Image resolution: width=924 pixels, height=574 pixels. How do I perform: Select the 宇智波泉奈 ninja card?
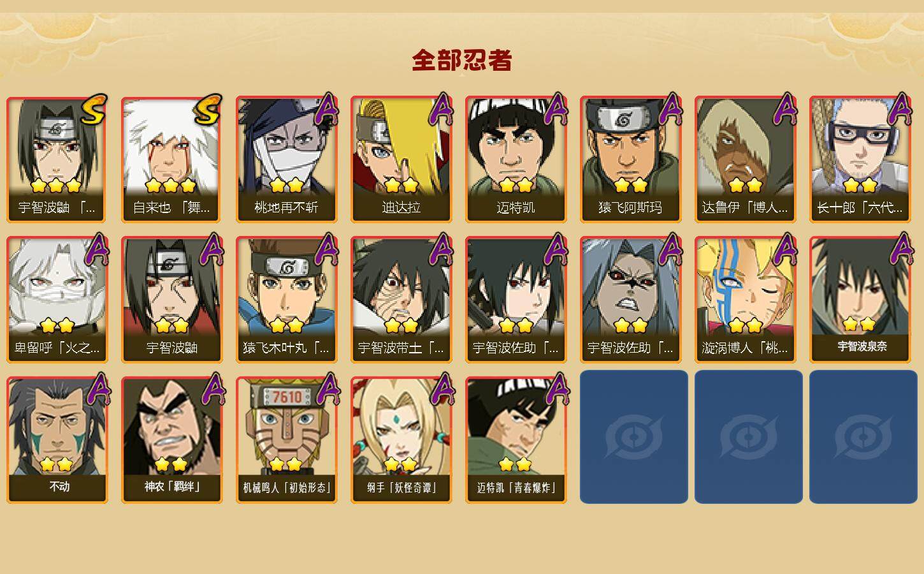coord(860,300)
